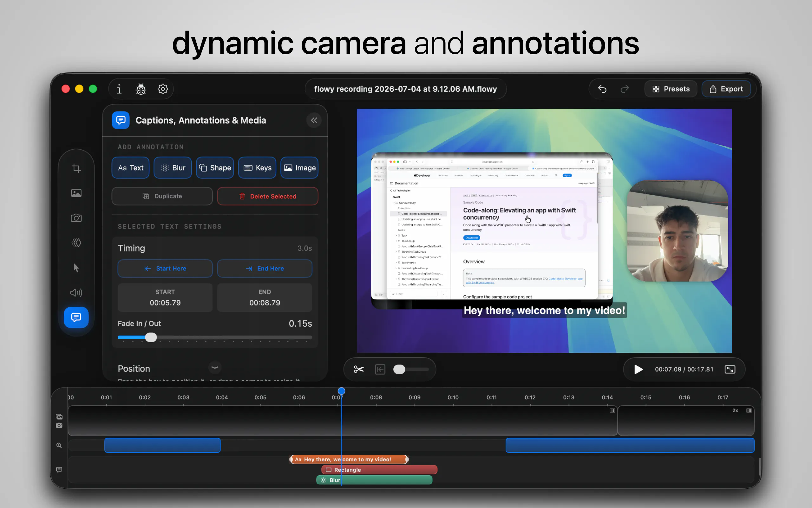
Task: Click Delete Selected
Action: click(268, 196)
